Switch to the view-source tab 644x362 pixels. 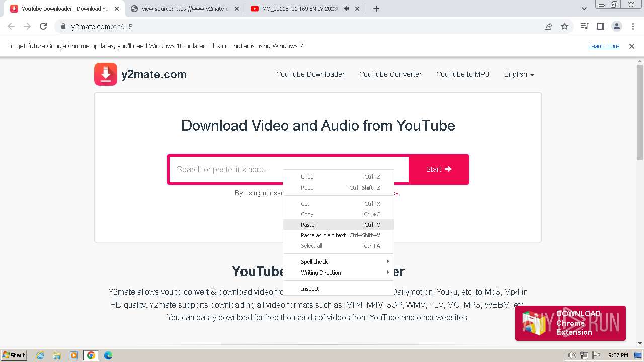click(x=184, y=9)
